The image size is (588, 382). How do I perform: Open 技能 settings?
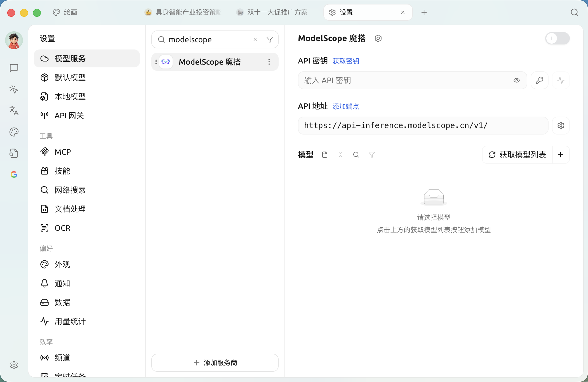[x=87, y=171]
